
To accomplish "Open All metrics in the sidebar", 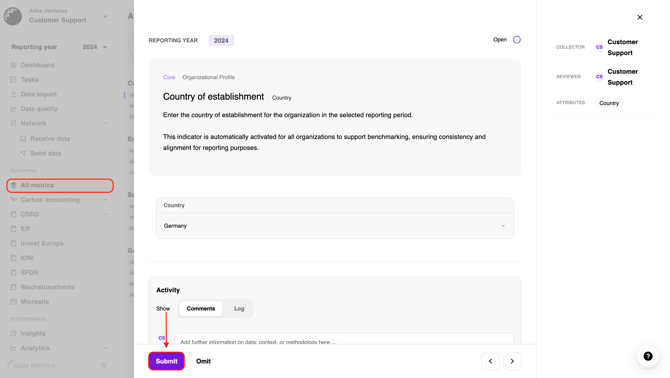I will [60, 185].
